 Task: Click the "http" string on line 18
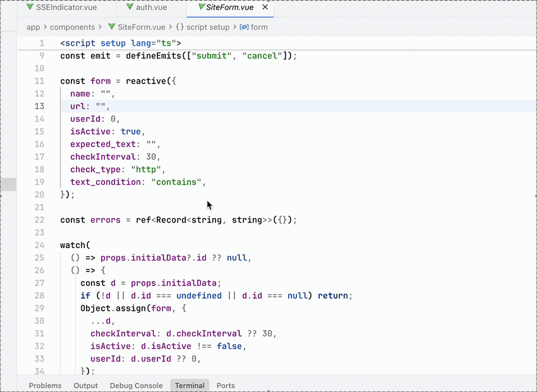click(x=146, y=169)
